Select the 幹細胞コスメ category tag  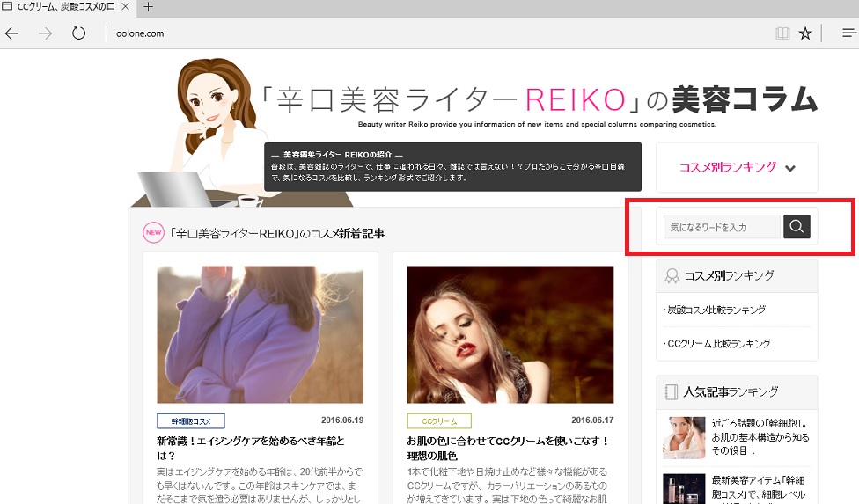pos(191,420)
